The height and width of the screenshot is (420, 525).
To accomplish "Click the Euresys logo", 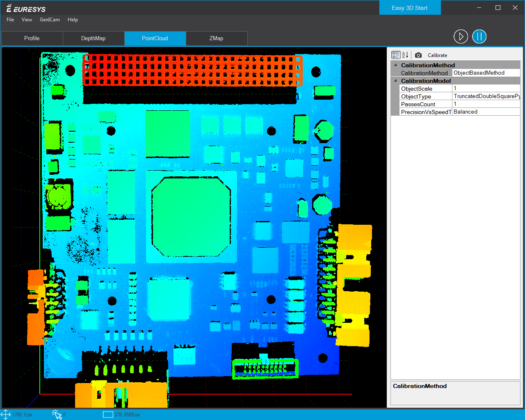I will click(26, 9).
